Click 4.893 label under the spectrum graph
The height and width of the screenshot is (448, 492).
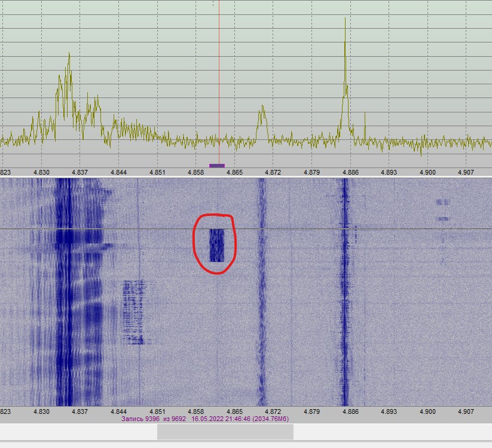pos(389,172)
